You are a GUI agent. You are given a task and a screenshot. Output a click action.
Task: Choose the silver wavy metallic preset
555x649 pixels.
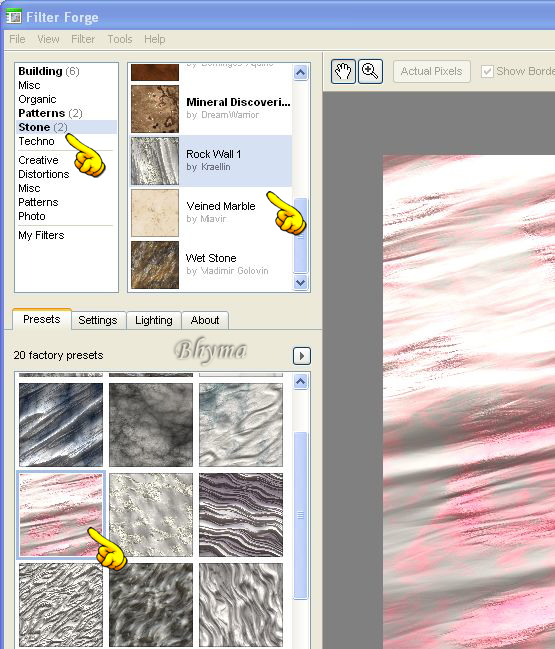point(241,605)
